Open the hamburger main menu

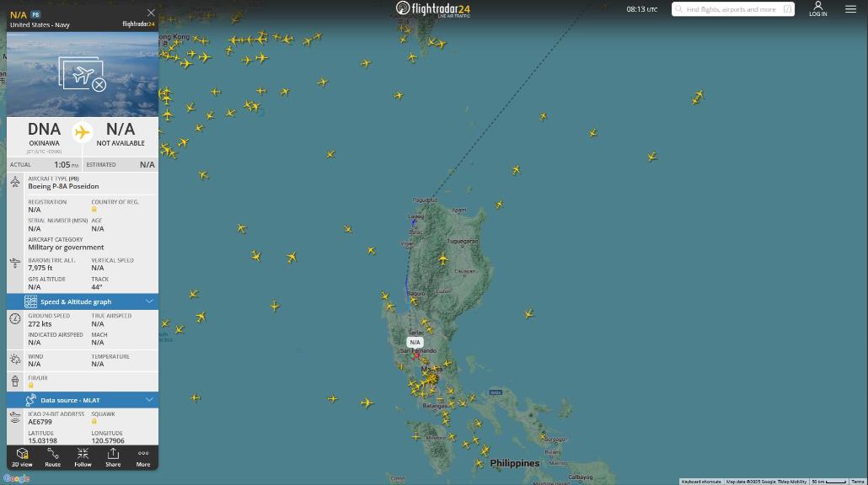pos(851,9)
